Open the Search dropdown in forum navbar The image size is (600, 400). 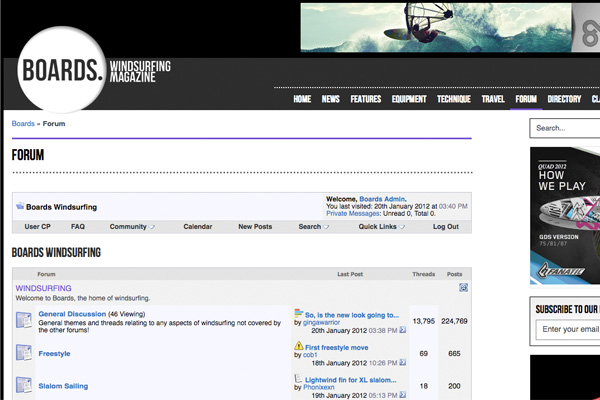pos(313,227)
